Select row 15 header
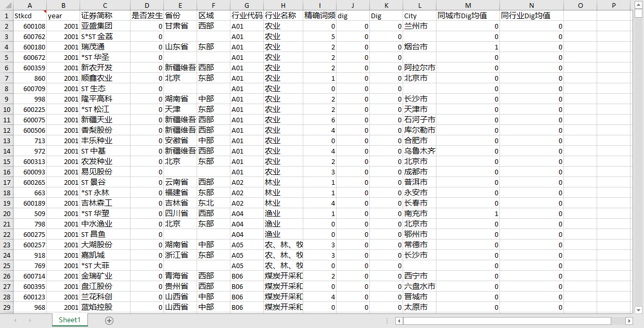Screen dimensions: 644x328 pyautogui.click(x=6, y=161)
